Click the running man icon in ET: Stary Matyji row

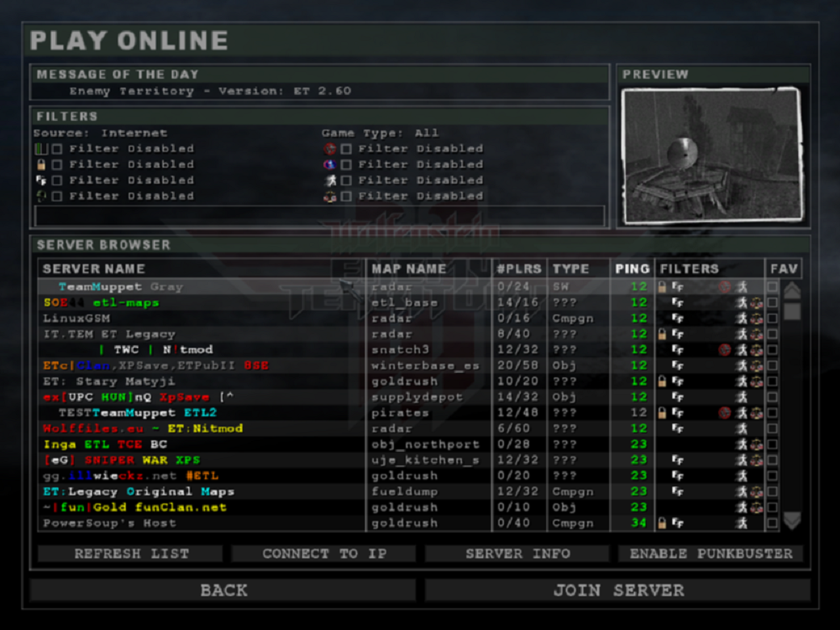(x=742, y=381)
